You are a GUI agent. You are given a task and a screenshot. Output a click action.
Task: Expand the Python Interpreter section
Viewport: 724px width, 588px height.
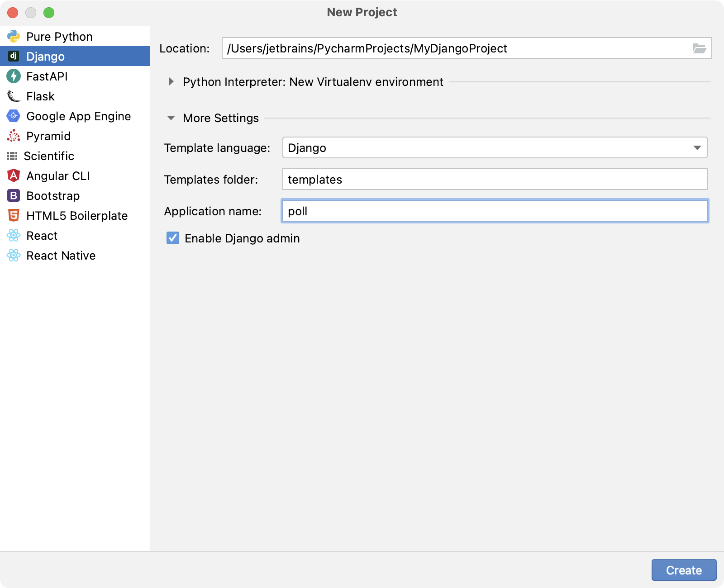(171, 81)
